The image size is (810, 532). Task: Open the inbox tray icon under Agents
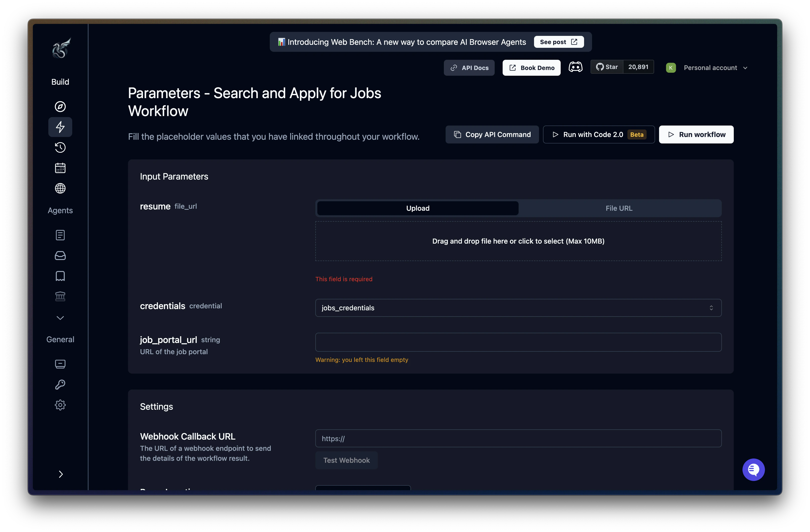click(60, 255)
